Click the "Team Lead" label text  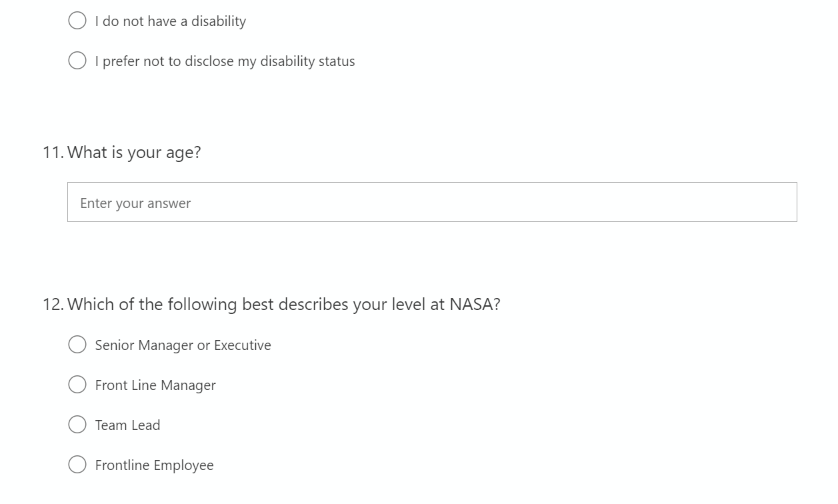tap(127, 425)
